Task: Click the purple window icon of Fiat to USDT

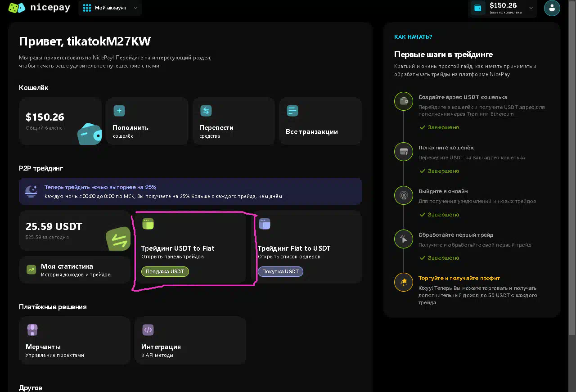Action: (265, 224)
